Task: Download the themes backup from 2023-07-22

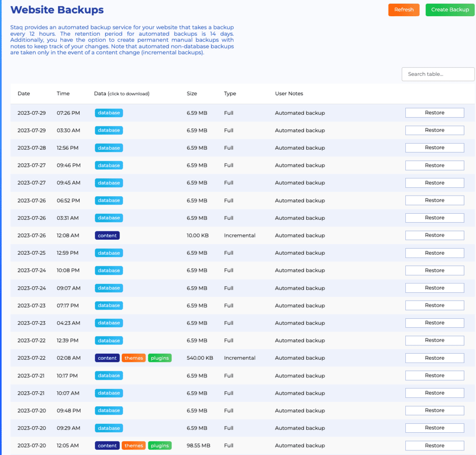Action: click(x=133, y=358)
